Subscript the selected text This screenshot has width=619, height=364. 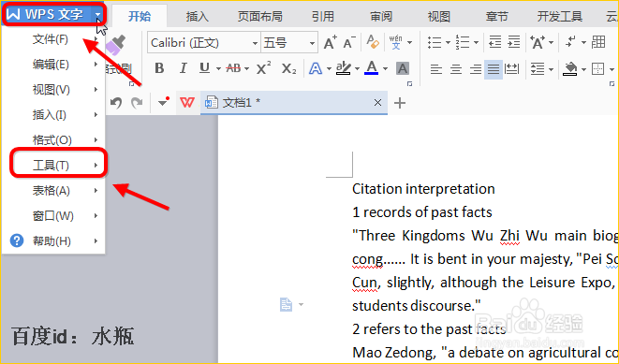288,68
